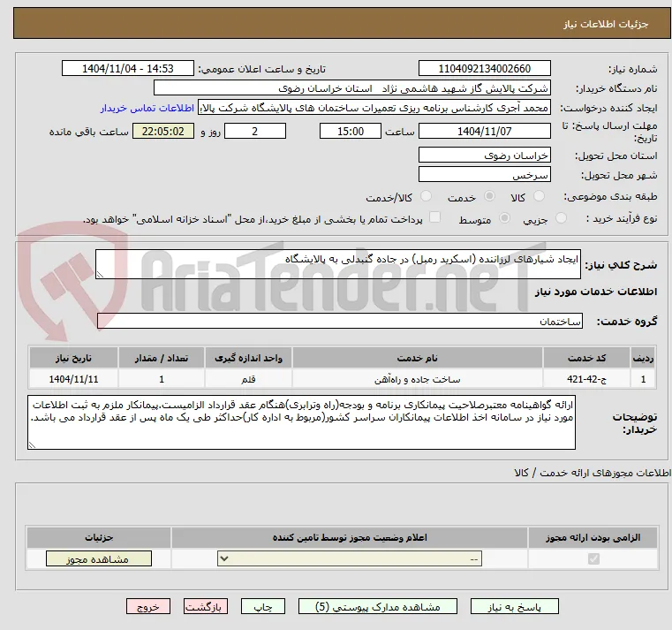The width and height of the screenshot is (672, 630).
Task: Click the نام خدمت column header
Action: click(417, 358)
